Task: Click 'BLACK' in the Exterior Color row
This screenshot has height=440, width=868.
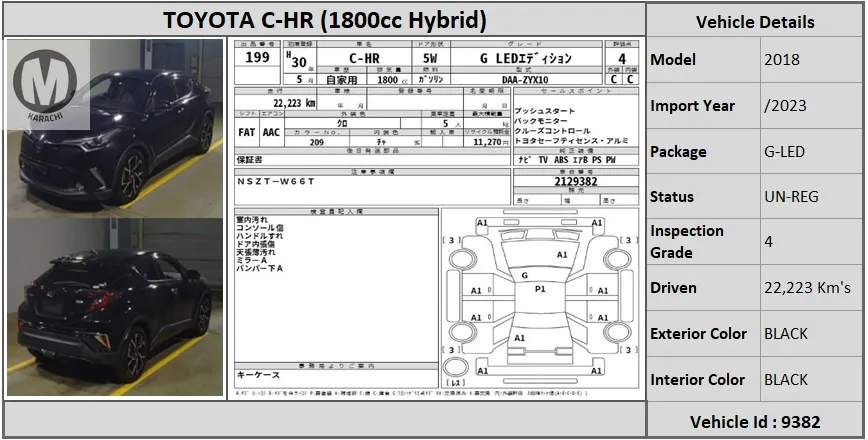Action: click(786, 334)
